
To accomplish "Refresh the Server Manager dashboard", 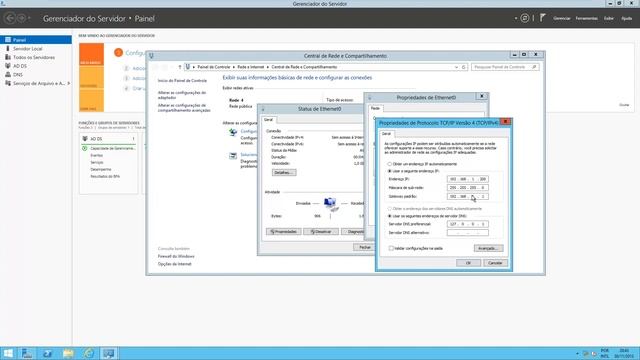I will (x=525, y=18).
